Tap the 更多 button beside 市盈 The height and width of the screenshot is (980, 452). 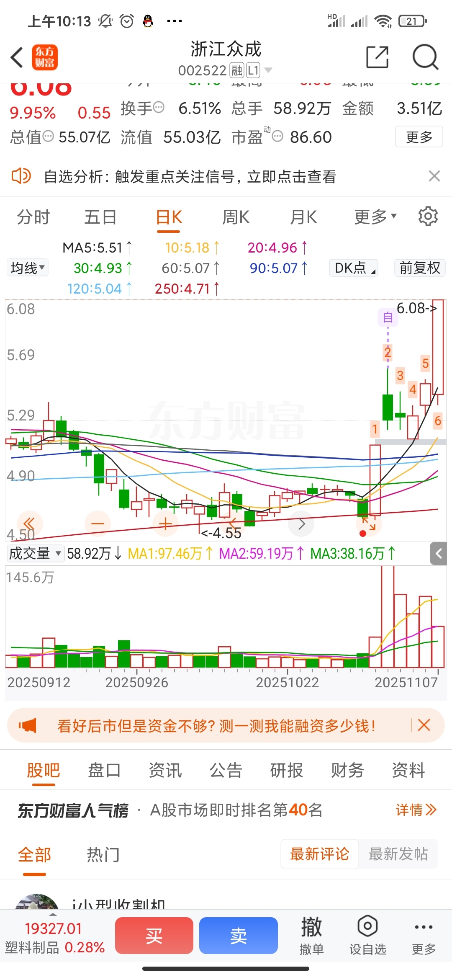[419, 137]
